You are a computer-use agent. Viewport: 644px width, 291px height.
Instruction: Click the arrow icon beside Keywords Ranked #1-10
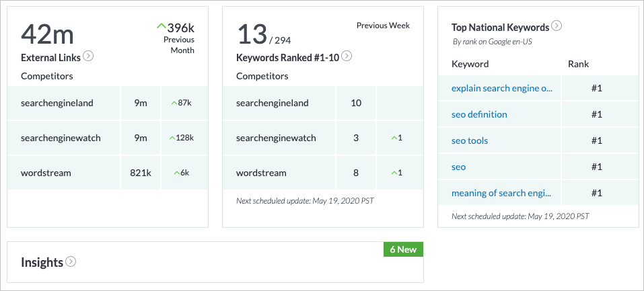coord(347,56)
